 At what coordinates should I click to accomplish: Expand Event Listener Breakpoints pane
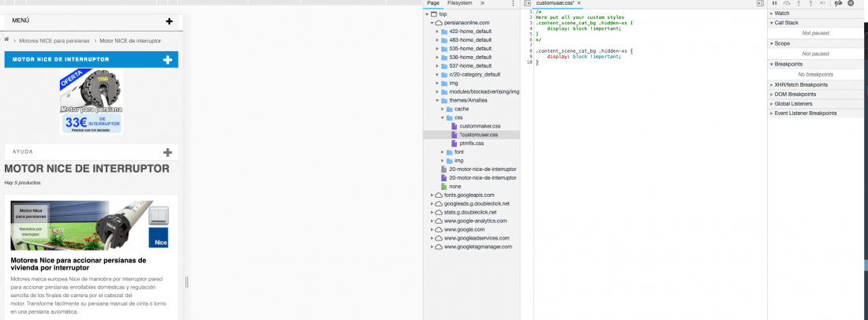tap(772, 113)
